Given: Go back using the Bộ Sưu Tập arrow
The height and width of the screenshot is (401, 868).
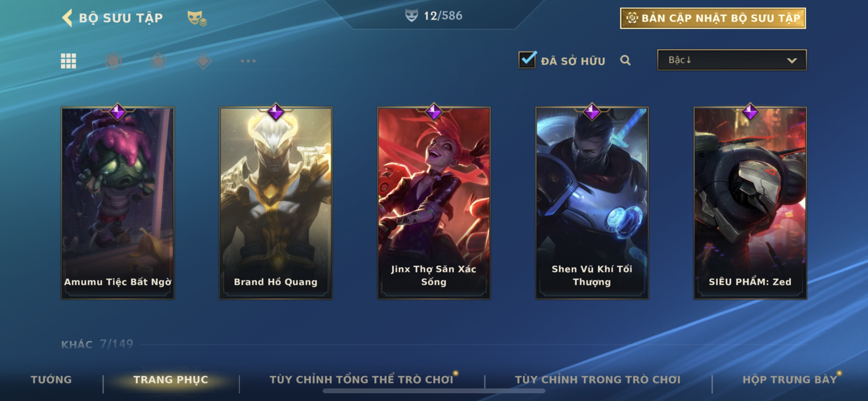Looking at the screenshot, I should coord(67,17).
